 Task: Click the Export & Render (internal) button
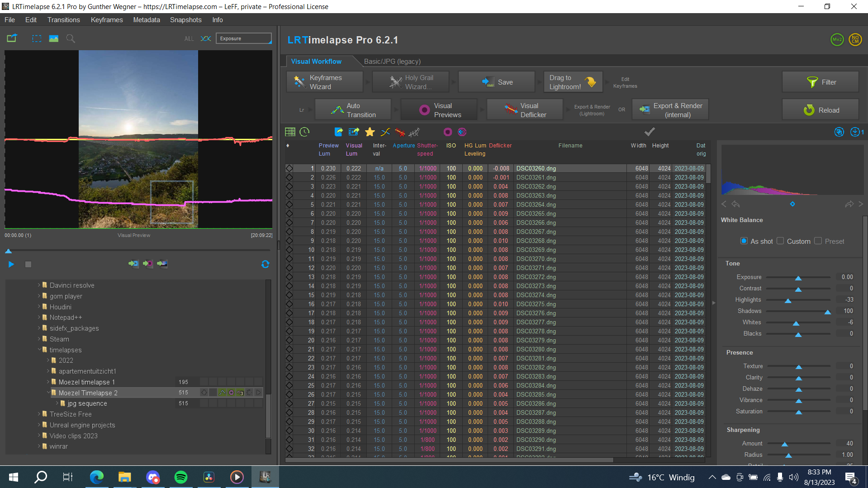[x=670, y=110]
